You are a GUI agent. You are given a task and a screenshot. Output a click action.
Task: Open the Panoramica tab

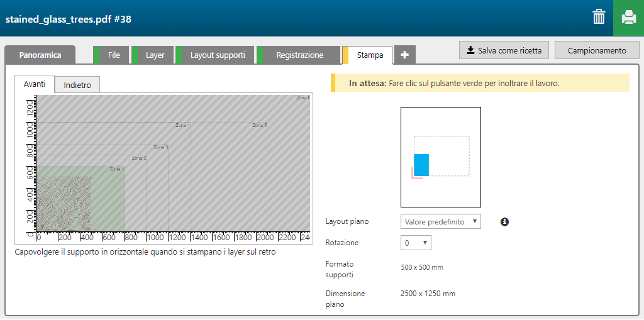tap(40, 55)
